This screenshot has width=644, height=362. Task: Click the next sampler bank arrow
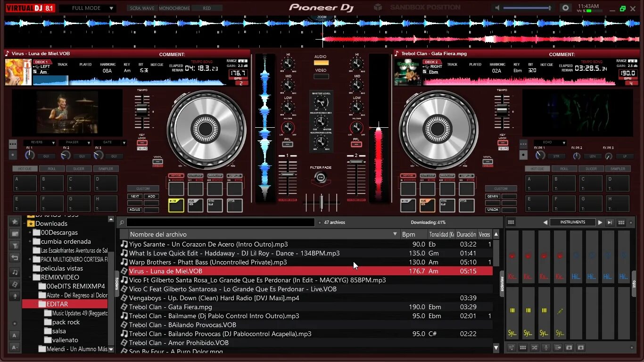coord(600,222)
